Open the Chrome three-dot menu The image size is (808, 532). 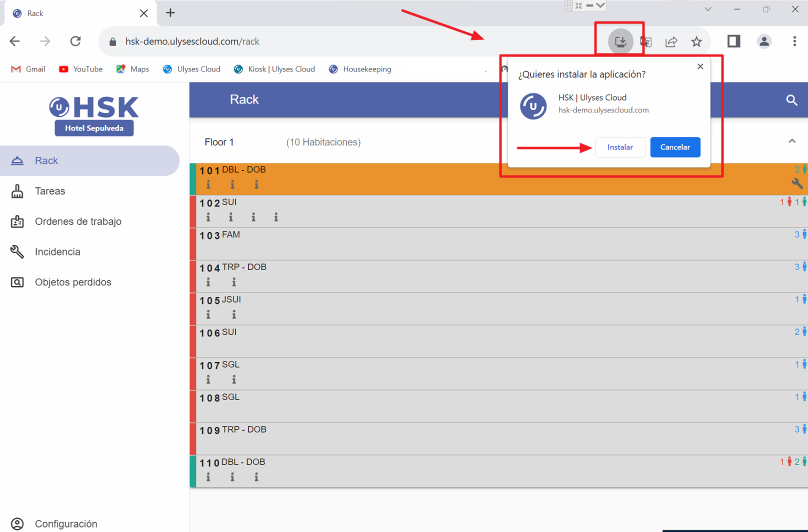[x=794, y=41]
